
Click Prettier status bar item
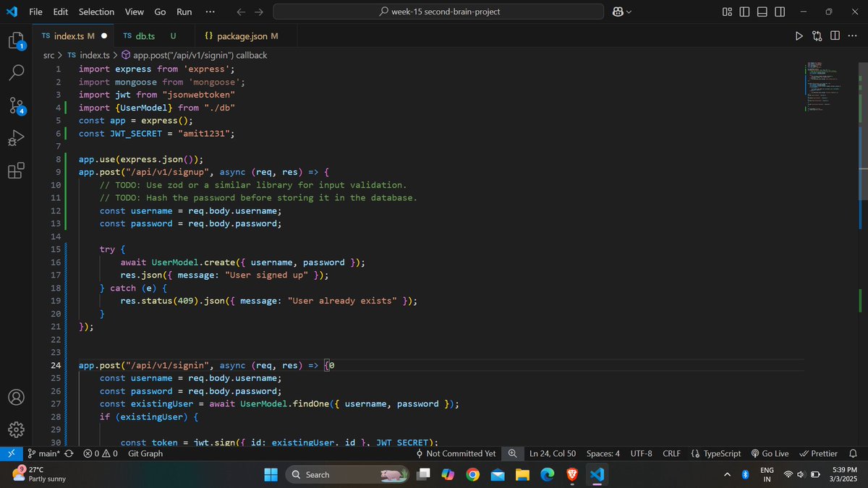coord(818,453)
